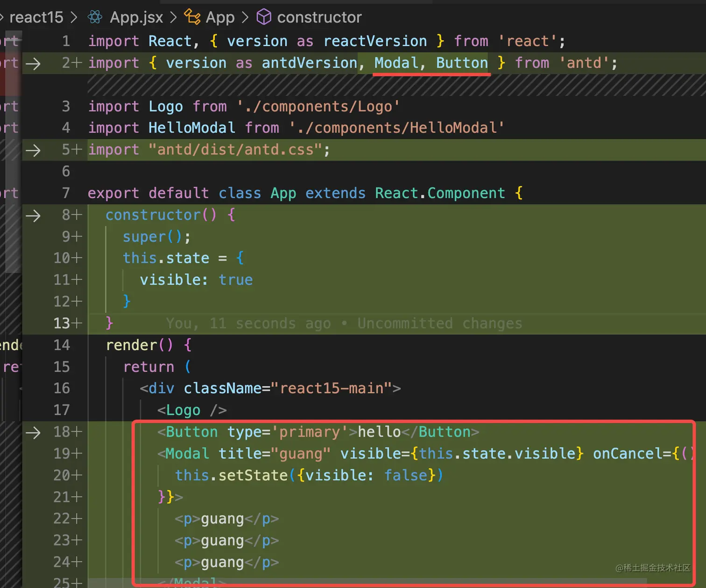Click 'this.setState' call on line 20
The height and width of the screenshot is (588, 706).
[231, 475]
